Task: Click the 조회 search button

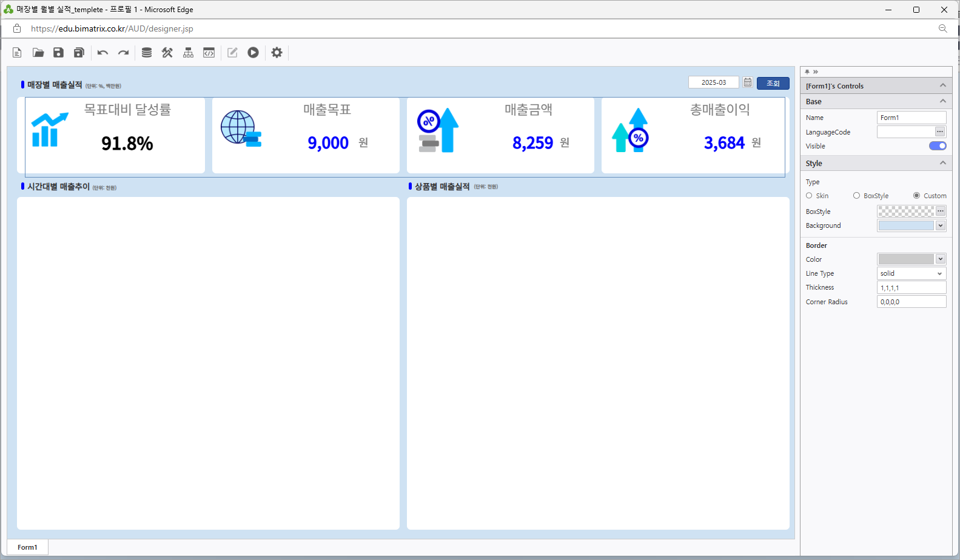Action: pyautogui.click(x=773, y=83)
